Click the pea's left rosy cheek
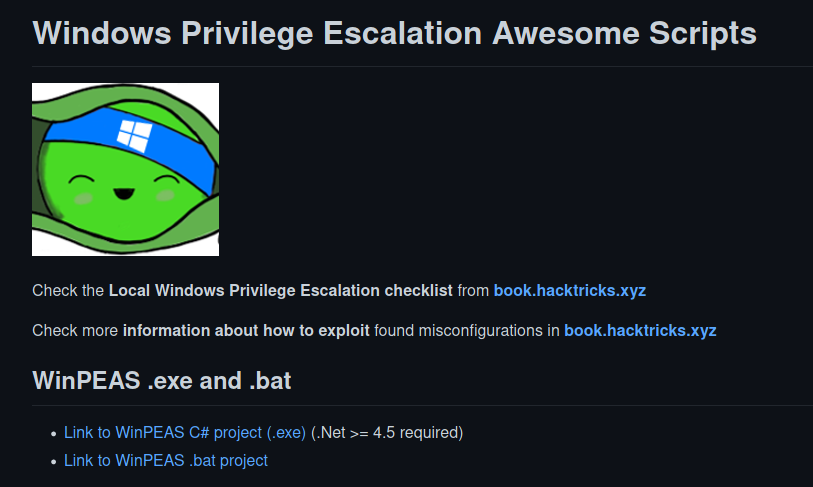This screenshot has width=813, height=487. [84, 195]
